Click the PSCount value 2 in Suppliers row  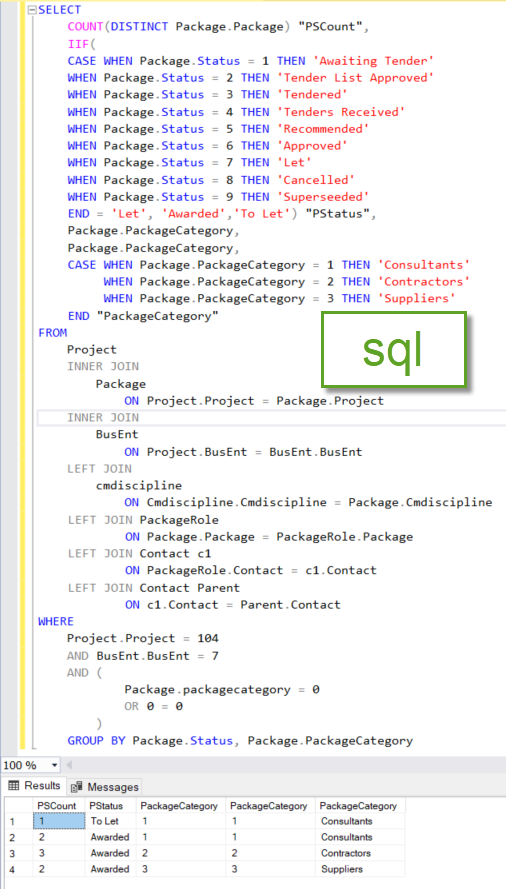tap(58, 869)
